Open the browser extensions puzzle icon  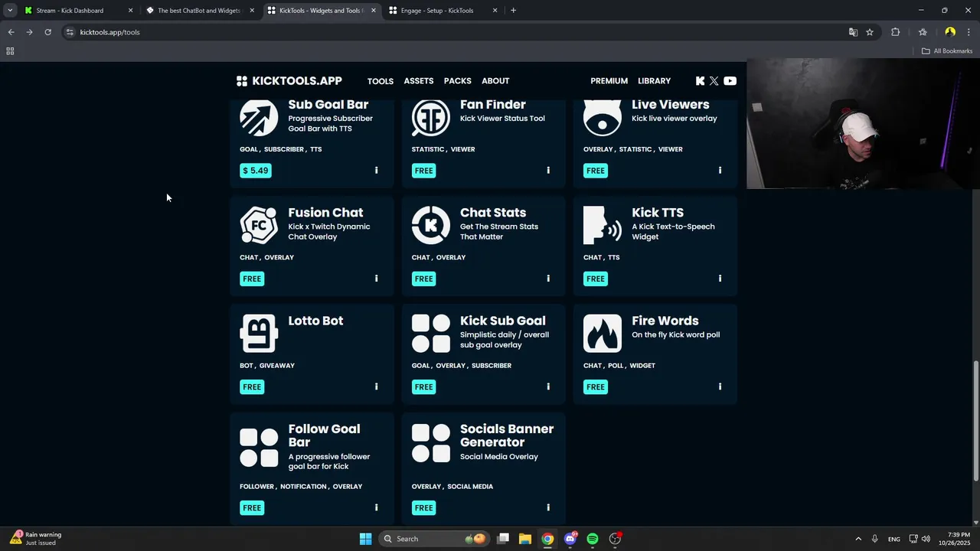click(x=895, y=32)
